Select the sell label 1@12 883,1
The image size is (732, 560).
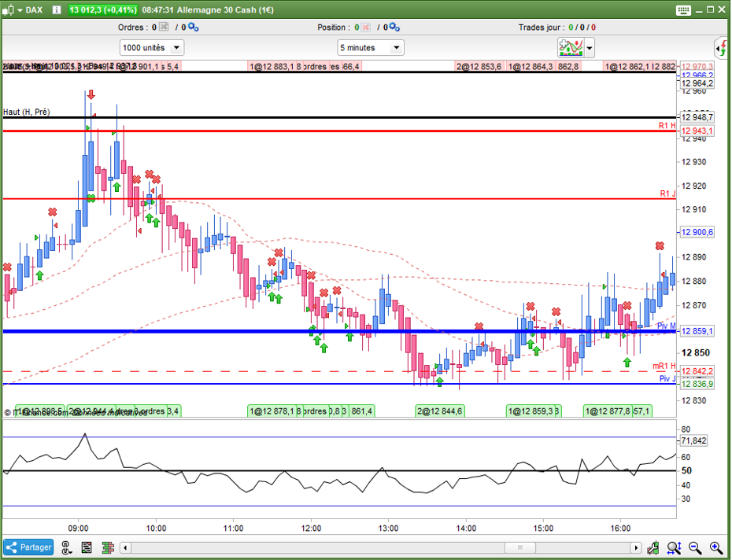[x=272, y=66]
